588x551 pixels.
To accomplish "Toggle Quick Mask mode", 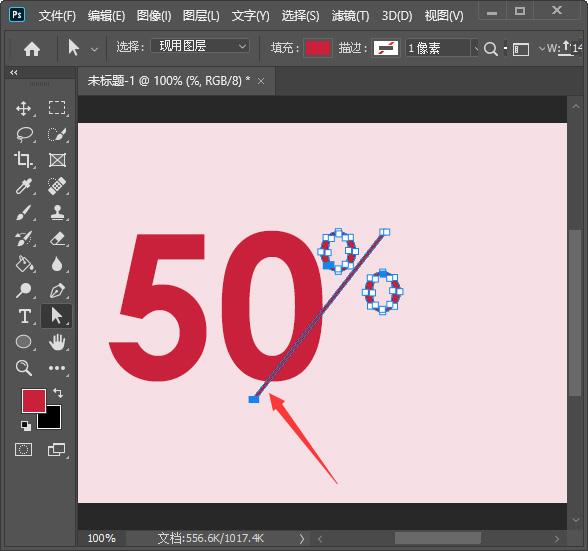I will 23,449.
